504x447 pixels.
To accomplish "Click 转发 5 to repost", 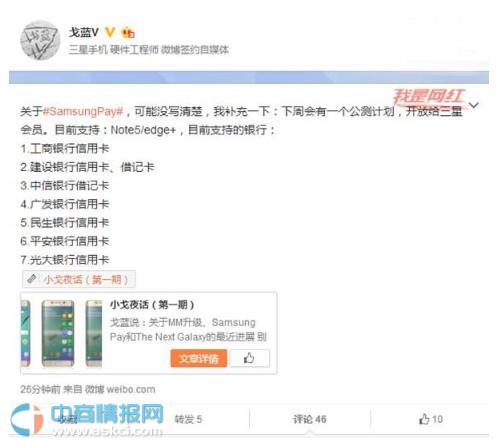I will tap(188, 419).
